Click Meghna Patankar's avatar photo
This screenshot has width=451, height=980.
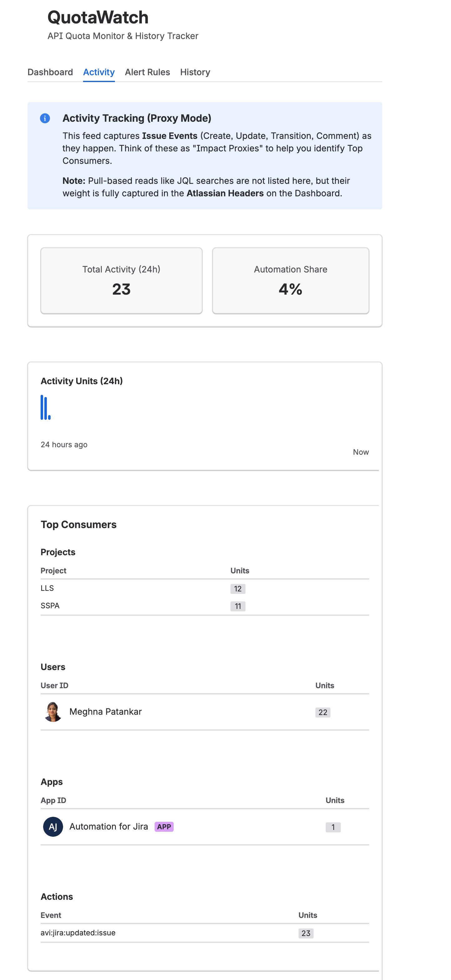(53, 711)
